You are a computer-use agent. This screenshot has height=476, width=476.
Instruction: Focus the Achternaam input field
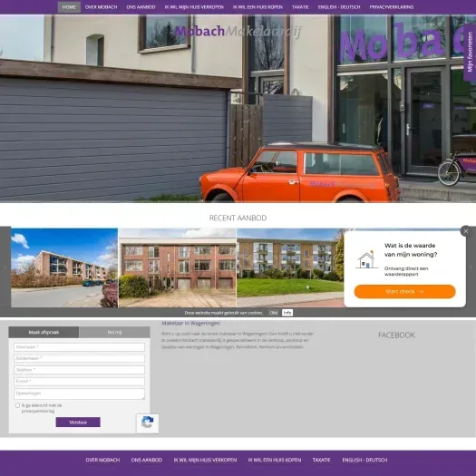pos(79,358)
